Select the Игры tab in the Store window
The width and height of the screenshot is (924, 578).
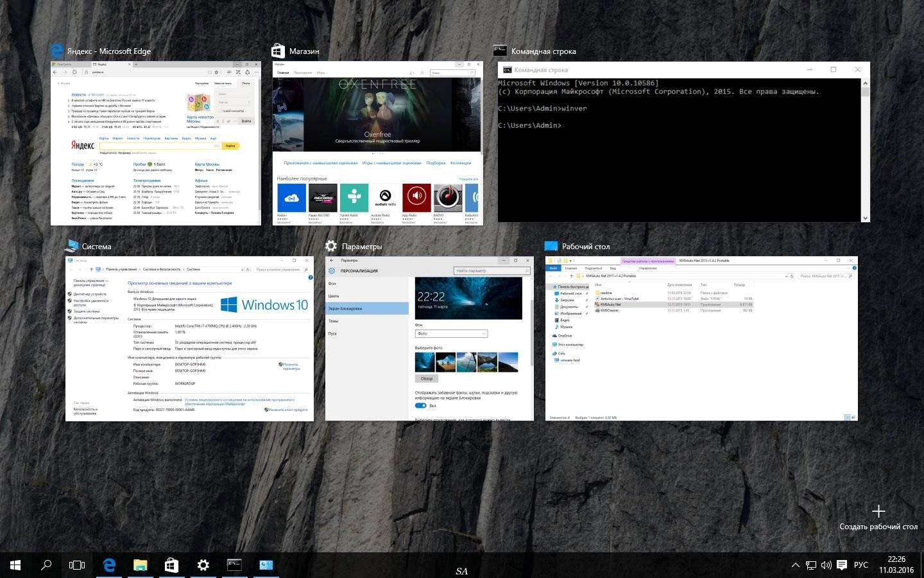point(321,73)
